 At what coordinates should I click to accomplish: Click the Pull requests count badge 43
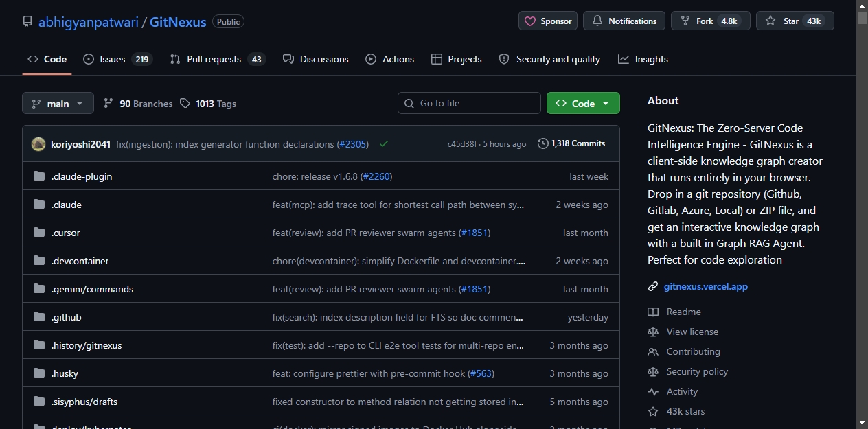[256, 59]
